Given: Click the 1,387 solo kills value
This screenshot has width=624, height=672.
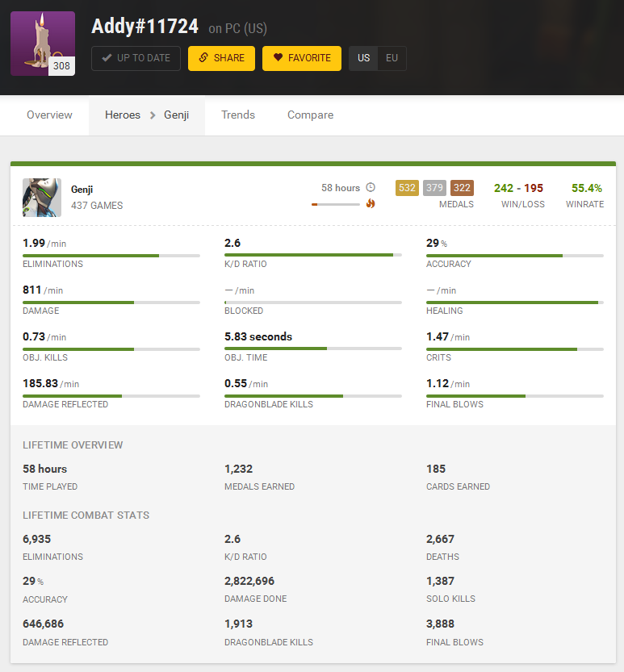Looking at the screenshot, I should [440, 581].
